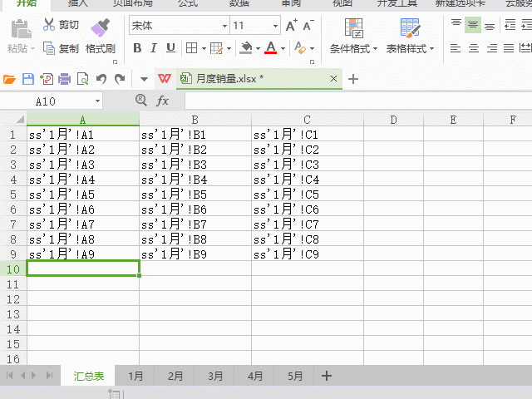Image resolution: width=532 pixels, height=399 pixels.
Task: Toggle italic formatting
Action: 154,48
